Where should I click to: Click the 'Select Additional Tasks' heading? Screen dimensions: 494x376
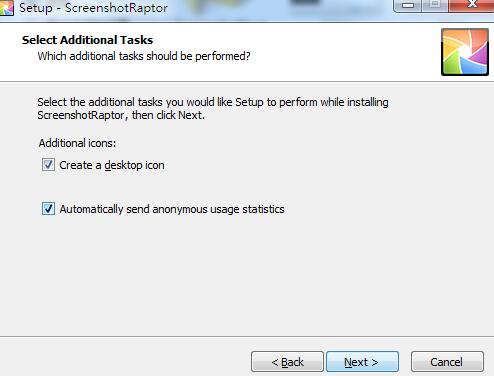click(87, 40)
